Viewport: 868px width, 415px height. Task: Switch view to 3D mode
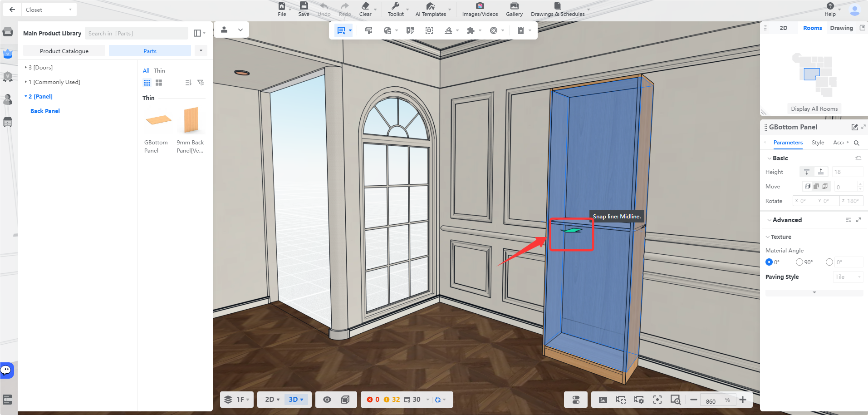[x=296, y=400]
